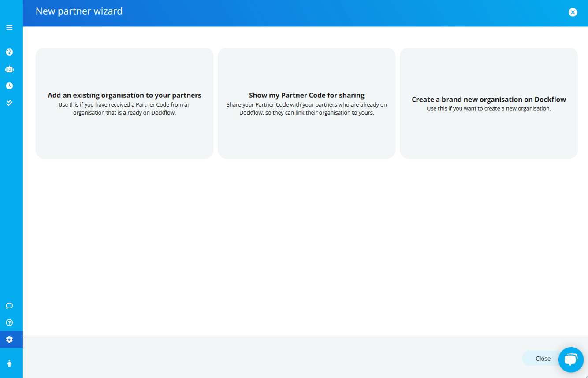Click the description about receiving a Partner Code
The width and height of the screenshot is (588, 378).
pyautogui.click(x=124, y=108)
